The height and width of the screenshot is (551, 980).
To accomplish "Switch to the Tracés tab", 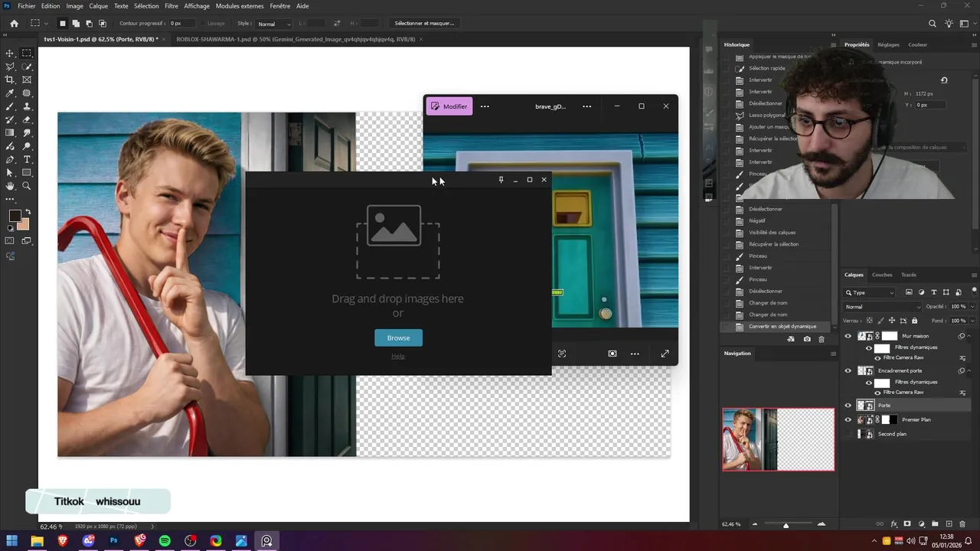I will [x=909, y=275].
